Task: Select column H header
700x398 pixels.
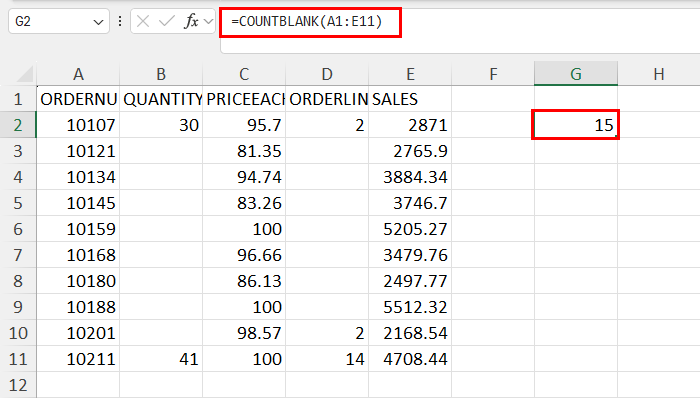Action: tap(659, 74)
